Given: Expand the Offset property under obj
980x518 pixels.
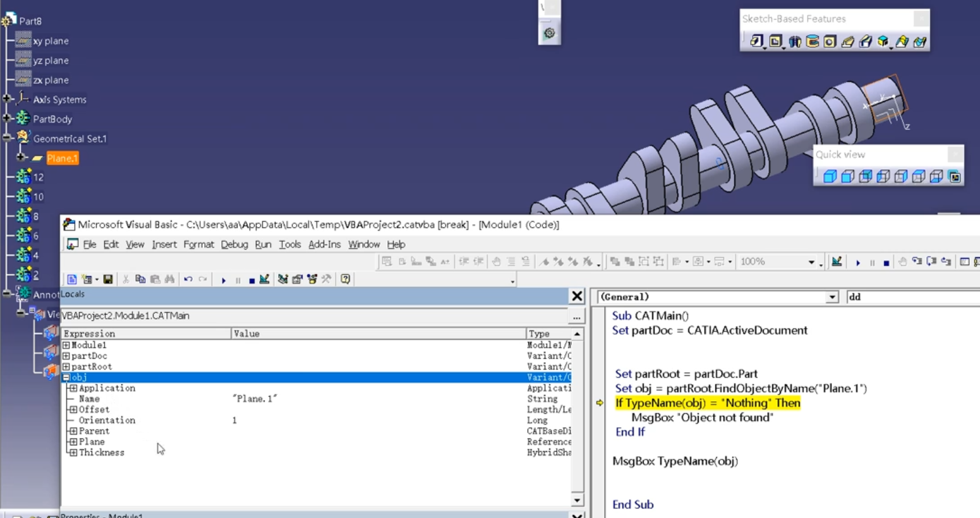Looking at the screenshot, I should coord(73,409).
